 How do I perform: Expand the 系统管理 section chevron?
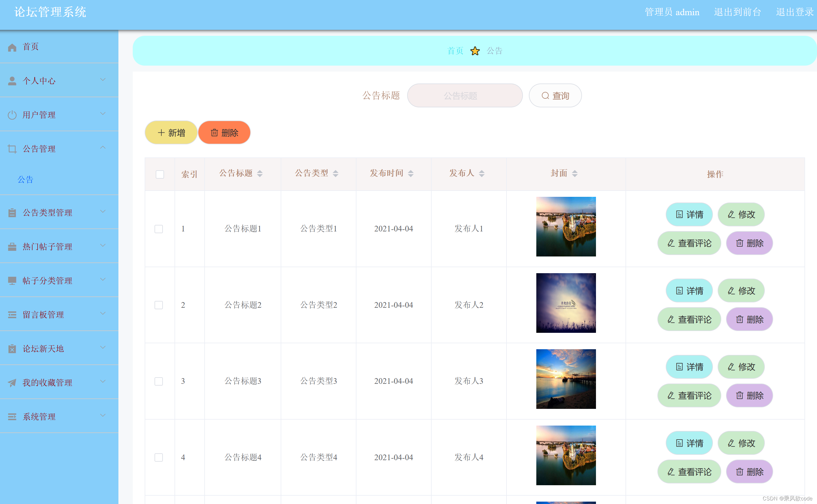[103, 415]
